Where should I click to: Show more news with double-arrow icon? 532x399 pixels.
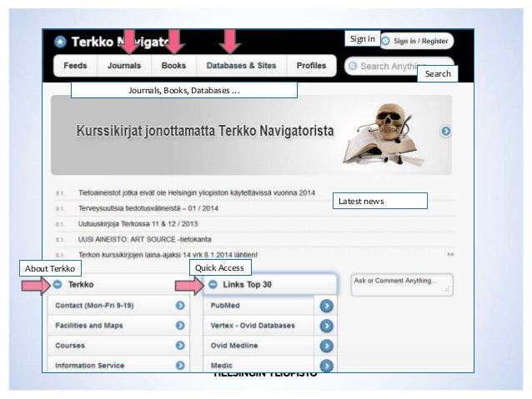pos(450,254)
